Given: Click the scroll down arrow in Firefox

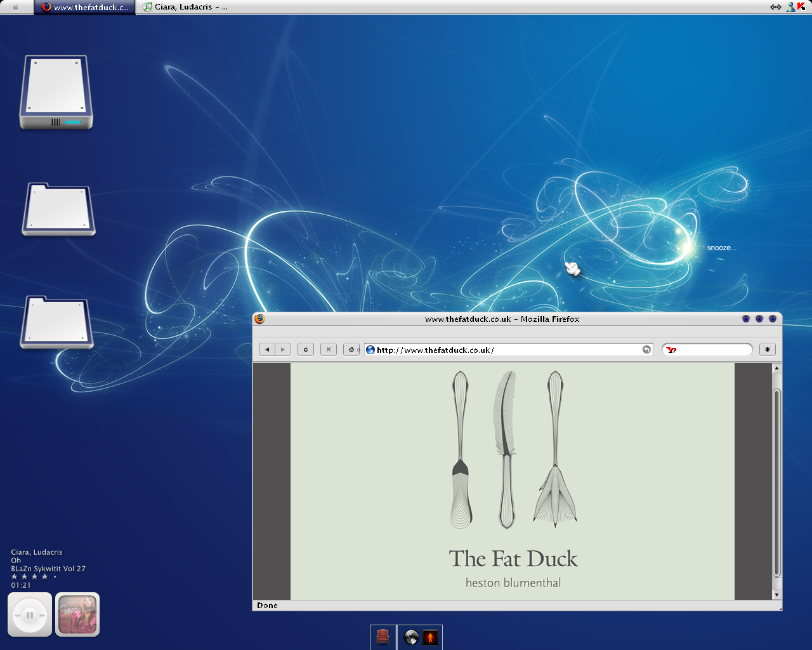Looking at the screenshot, I should pyautogui.click(x=776, y=595).
